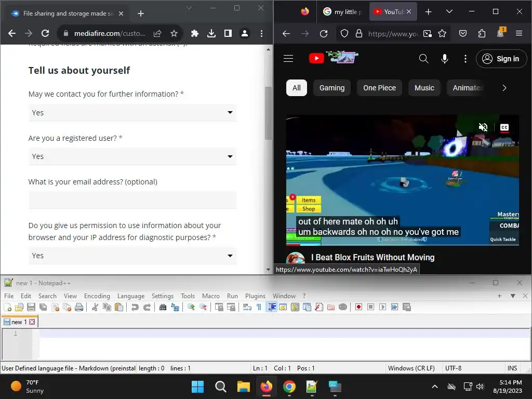
Task: Open the Function List panel icon
Action: 319,308
